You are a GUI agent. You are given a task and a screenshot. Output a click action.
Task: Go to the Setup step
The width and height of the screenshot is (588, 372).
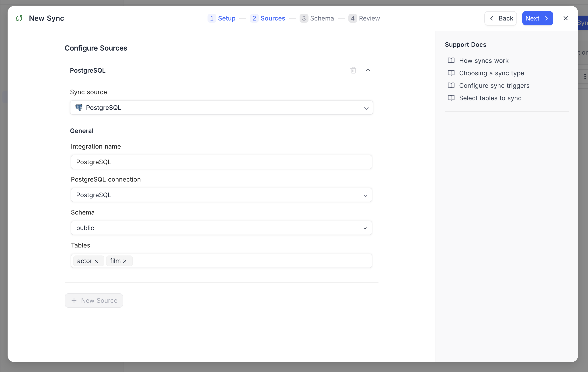click(222, 18)
